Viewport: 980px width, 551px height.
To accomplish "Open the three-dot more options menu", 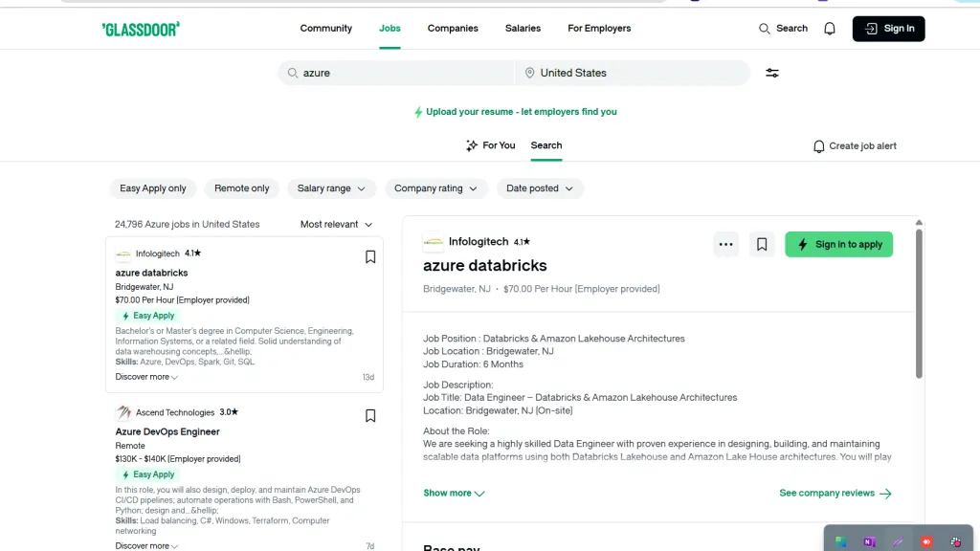I will pos(725,244).
